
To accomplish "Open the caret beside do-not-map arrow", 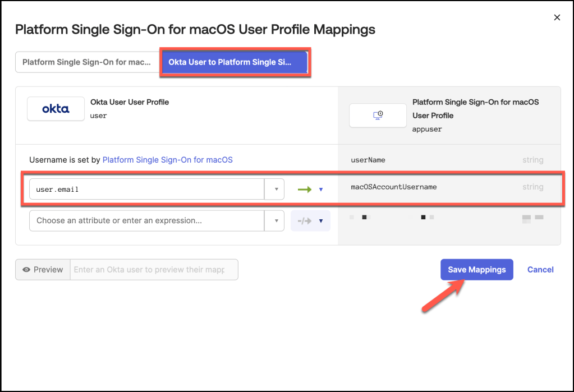I will point(321,221).
